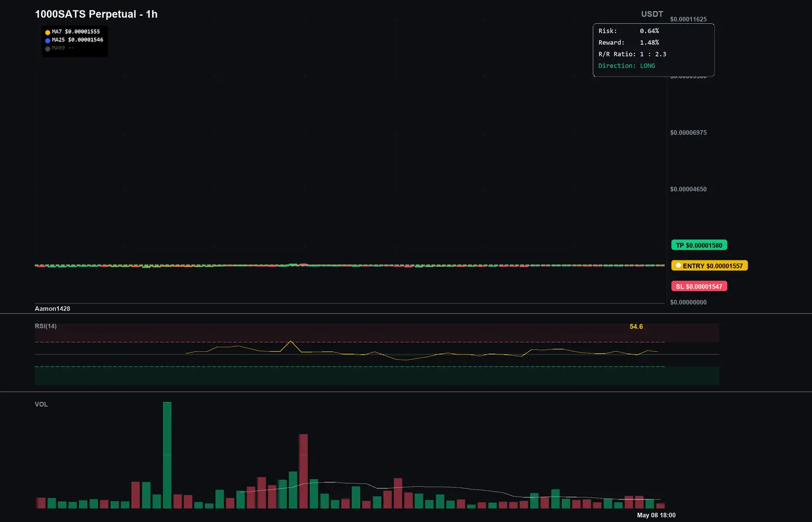Click the highest peak of the RSI line
This screenshot has width=812, height=522.
(291, 342)
